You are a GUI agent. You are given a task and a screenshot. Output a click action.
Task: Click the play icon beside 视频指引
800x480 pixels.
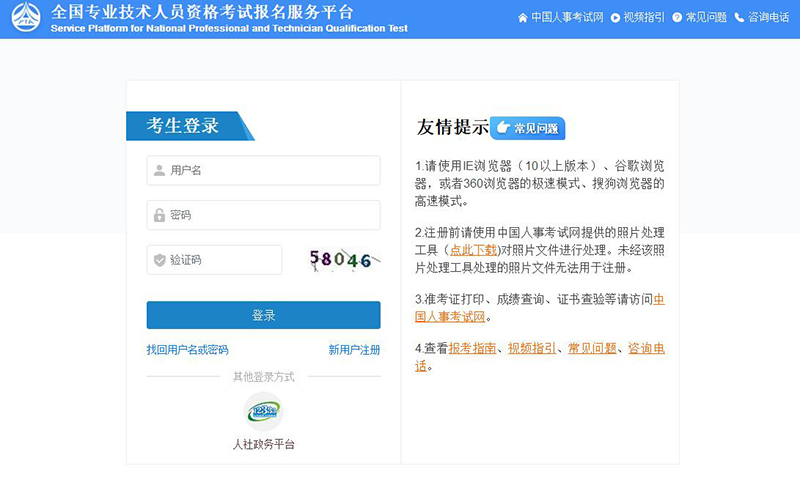click(x=615, y=18)
